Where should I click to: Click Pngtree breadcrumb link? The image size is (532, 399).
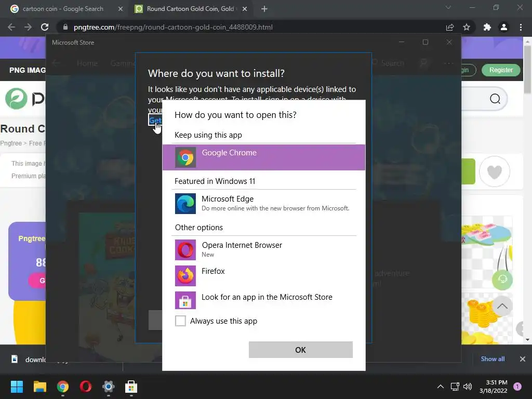click(x=11, y=143)
